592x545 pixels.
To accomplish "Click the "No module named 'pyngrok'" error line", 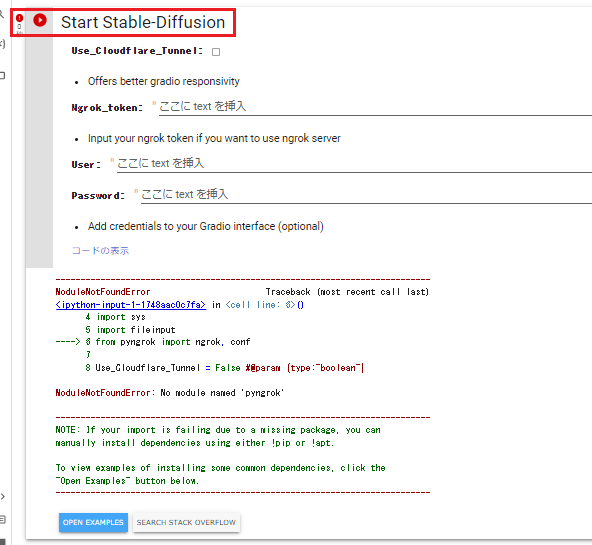I will (x=170, y=393).
